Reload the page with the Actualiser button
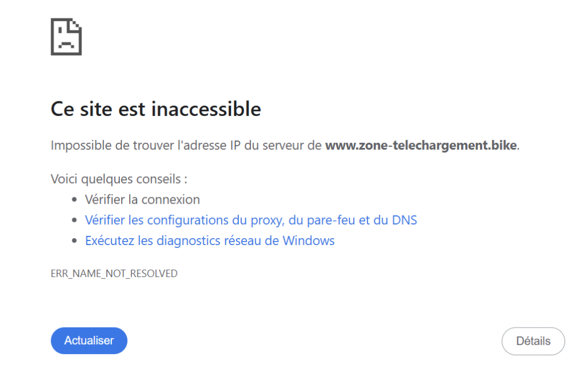Image resolution: width=588 pixels, height=377 pixels. click(x=89, y=341)
